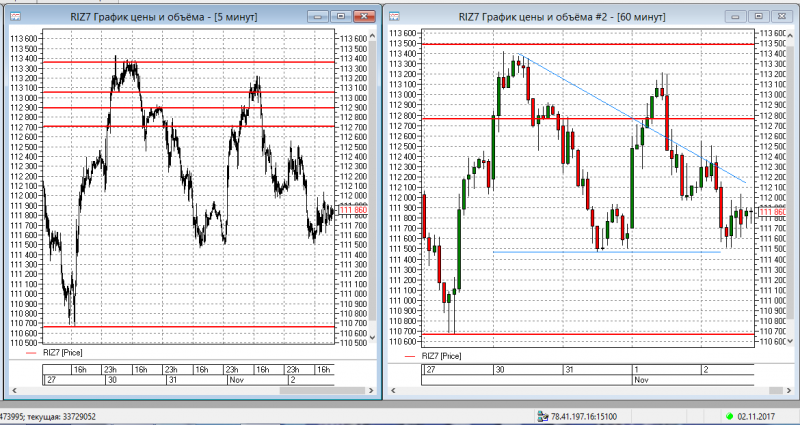This screenshot has width=800, height=425.
Task: Close the 5 минут chart window
Action: 364,17
